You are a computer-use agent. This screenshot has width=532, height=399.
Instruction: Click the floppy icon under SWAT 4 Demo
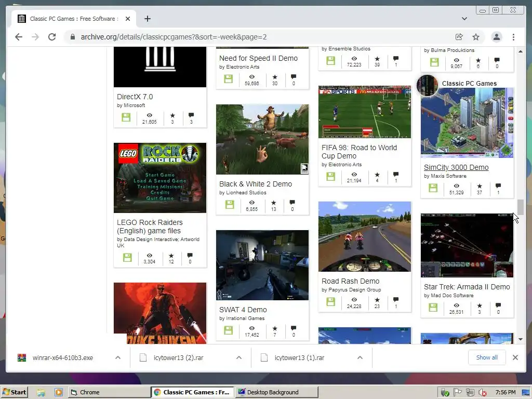coord(229,330)
